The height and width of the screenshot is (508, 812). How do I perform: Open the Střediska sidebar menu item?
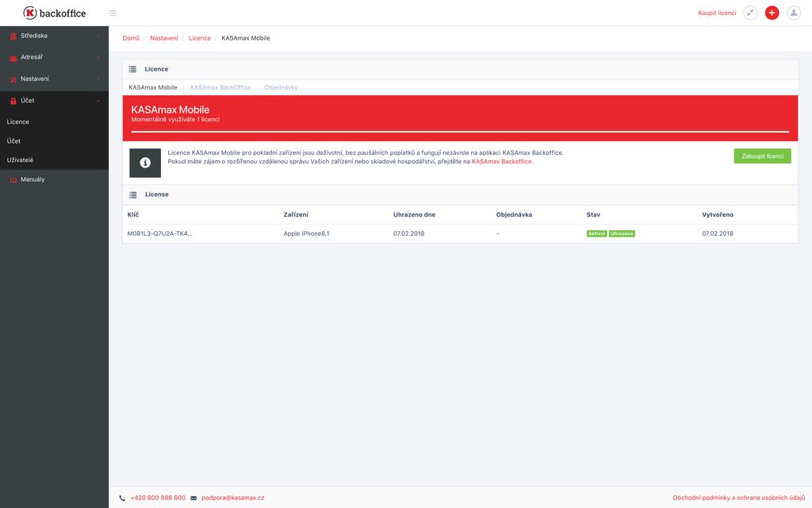tap(55, 36)
